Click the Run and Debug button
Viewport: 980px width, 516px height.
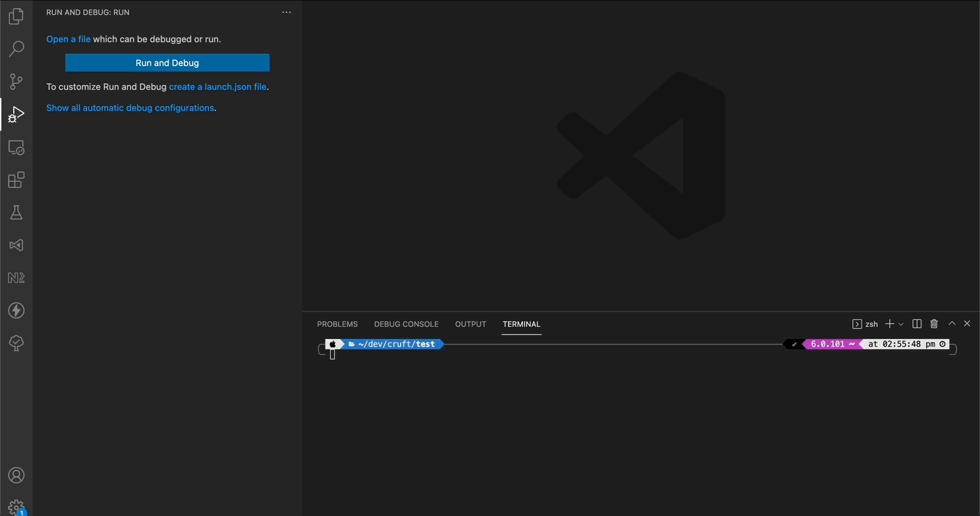tap(167, 63)
